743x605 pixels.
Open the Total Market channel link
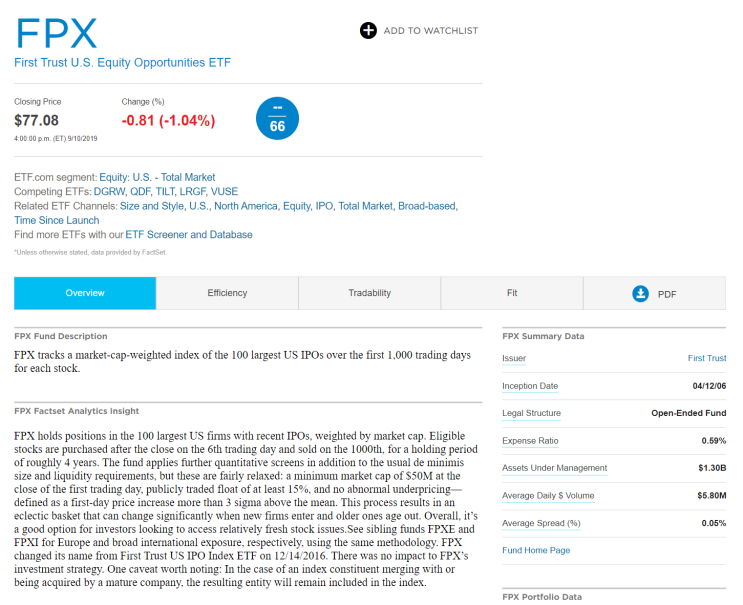pos(365,206)
